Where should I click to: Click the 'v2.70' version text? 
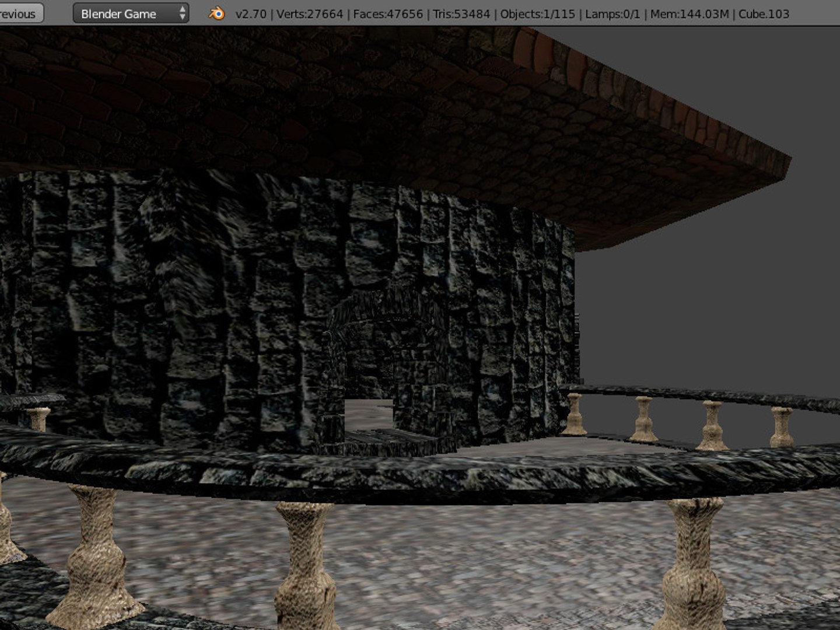tap(250, 14)
